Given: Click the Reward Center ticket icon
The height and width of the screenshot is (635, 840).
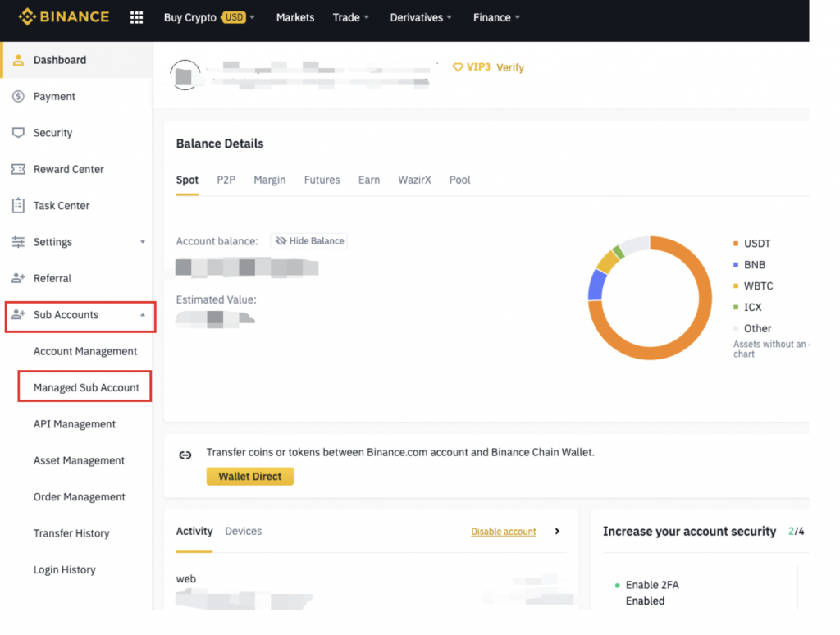Looking at the screenshot, I should 18,169.
